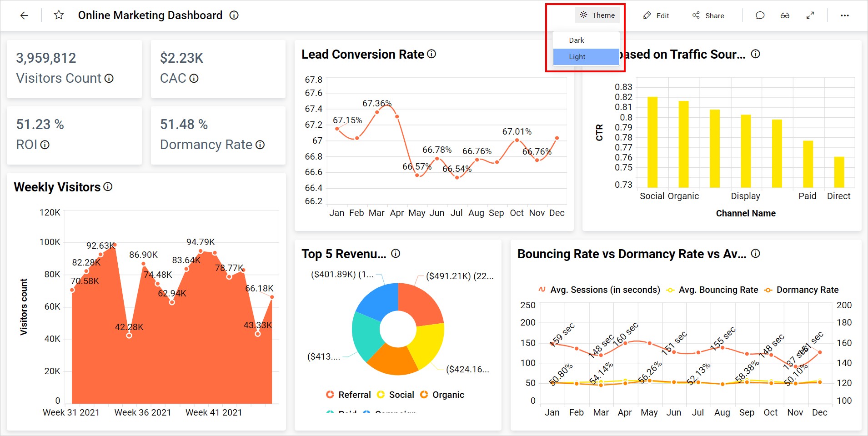
Task: Open the comments speech bubble icon
Action: click(x=760, y=15)
